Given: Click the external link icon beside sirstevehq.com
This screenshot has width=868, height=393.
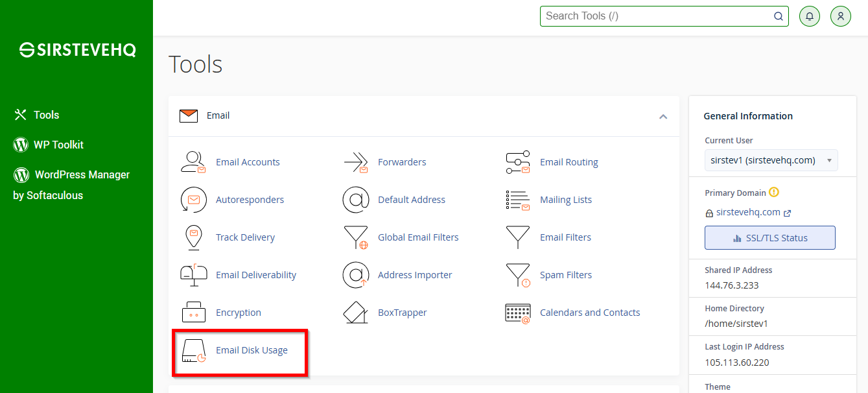Looking at the screenshot, I should (x=788, y=213).
